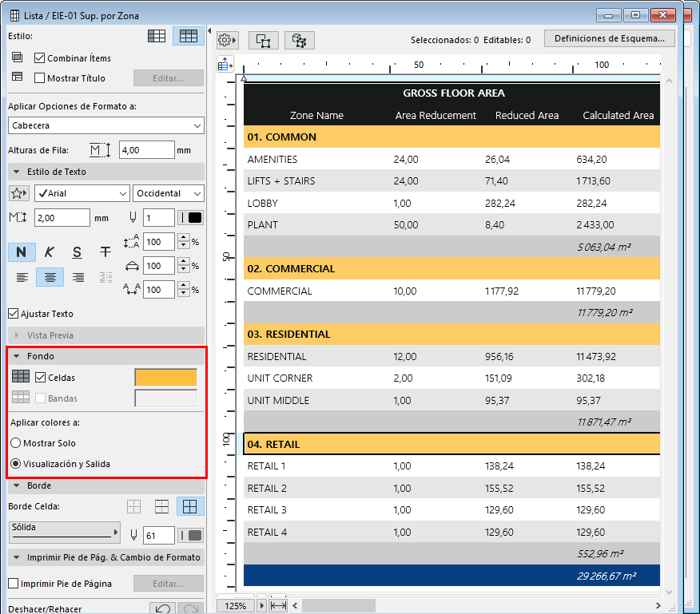Expand the Vista Previa panel
This screenshot has width=700, height=614.
[16, 335]
